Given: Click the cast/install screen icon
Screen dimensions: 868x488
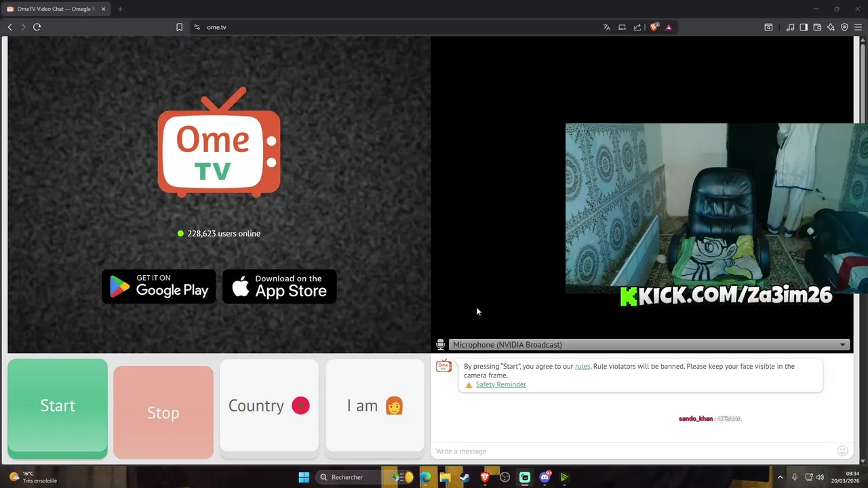Looking at the screenshot, I should point(622,27).
